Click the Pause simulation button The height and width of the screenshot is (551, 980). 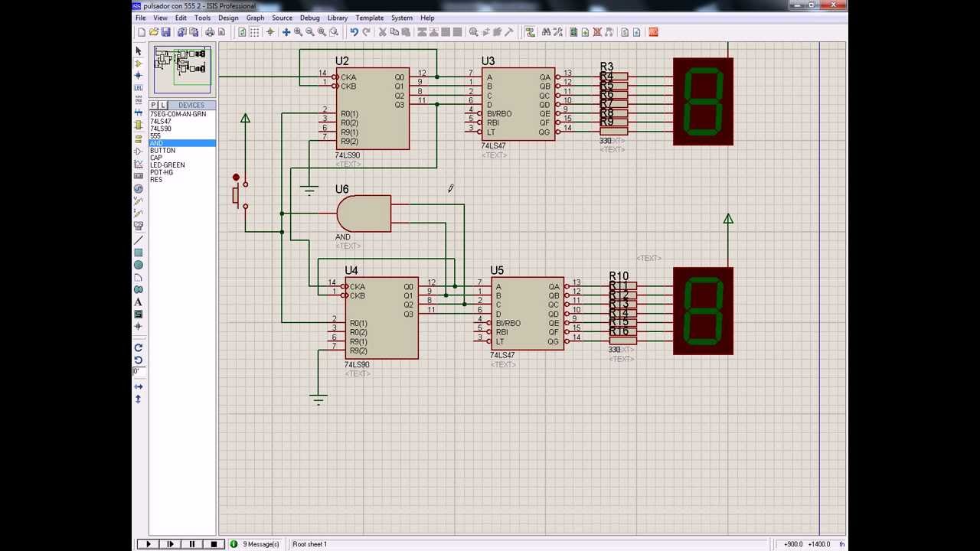(x=191, y=544)
